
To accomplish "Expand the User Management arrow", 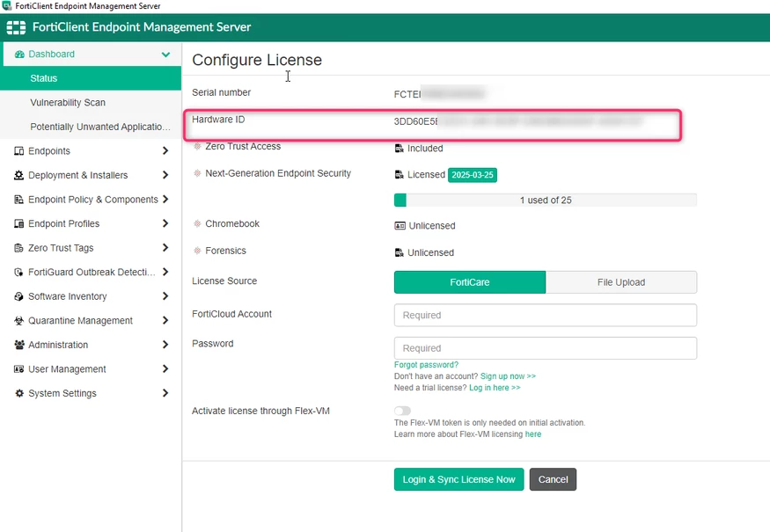I will click(165, 368).
